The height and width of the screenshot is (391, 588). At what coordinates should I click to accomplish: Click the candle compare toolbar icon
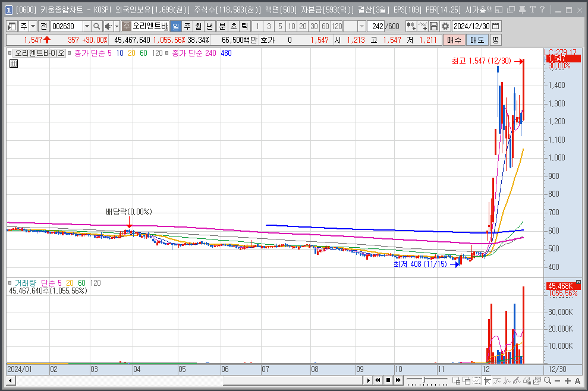tap(411, 26)
